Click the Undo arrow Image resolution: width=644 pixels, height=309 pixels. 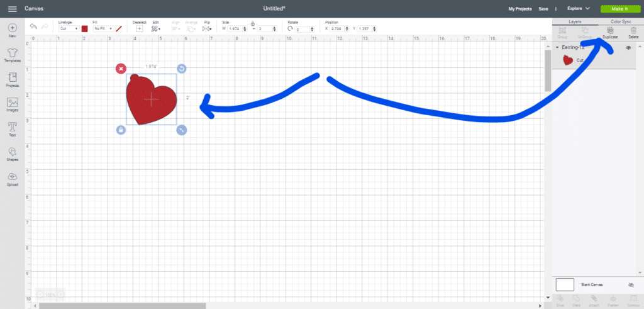tap(33, 27)
